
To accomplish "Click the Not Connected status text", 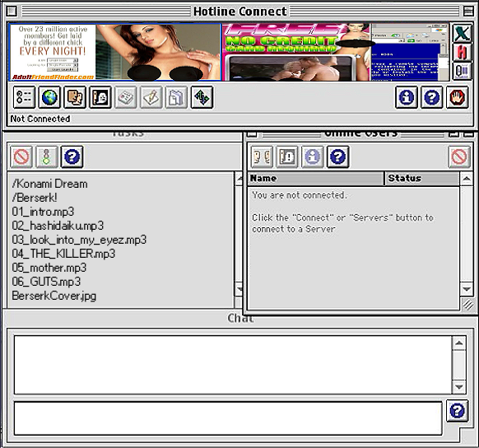I will click(40, 119).
